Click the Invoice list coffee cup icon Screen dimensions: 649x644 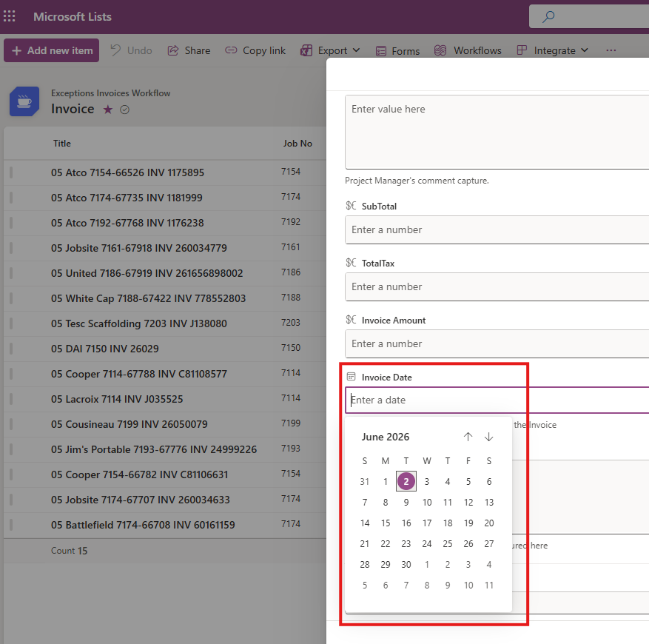(x=24, y=101)
